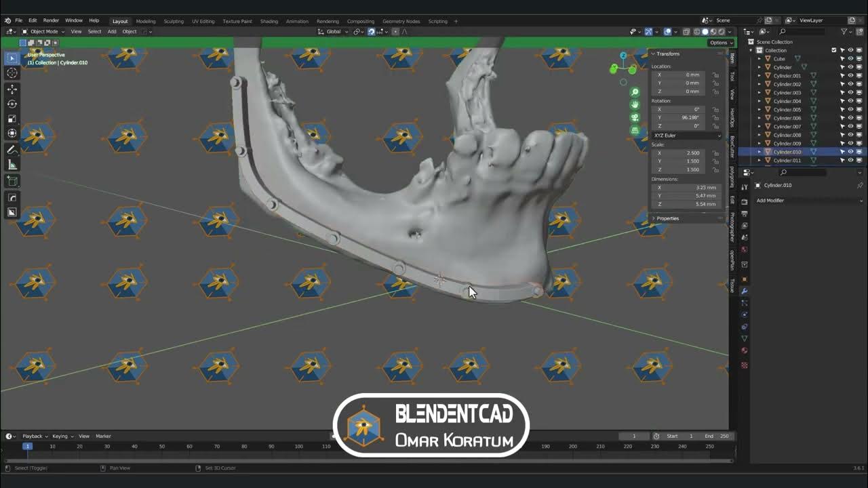The image size is (868, 488).
Task: Choose the Rotate tool
Action: 12,104
